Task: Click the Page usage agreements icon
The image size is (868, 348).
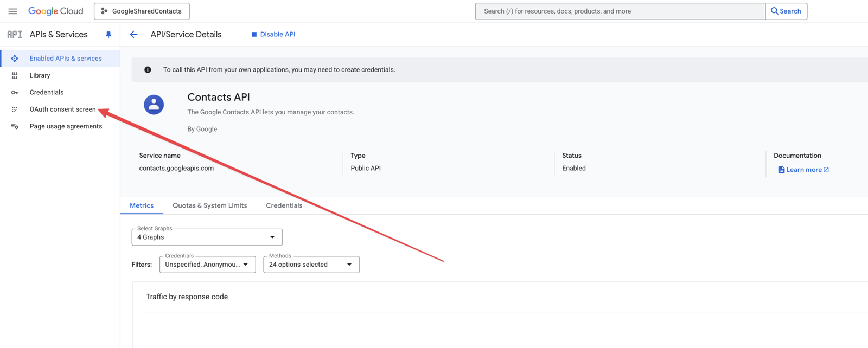Action: (15, 126)
